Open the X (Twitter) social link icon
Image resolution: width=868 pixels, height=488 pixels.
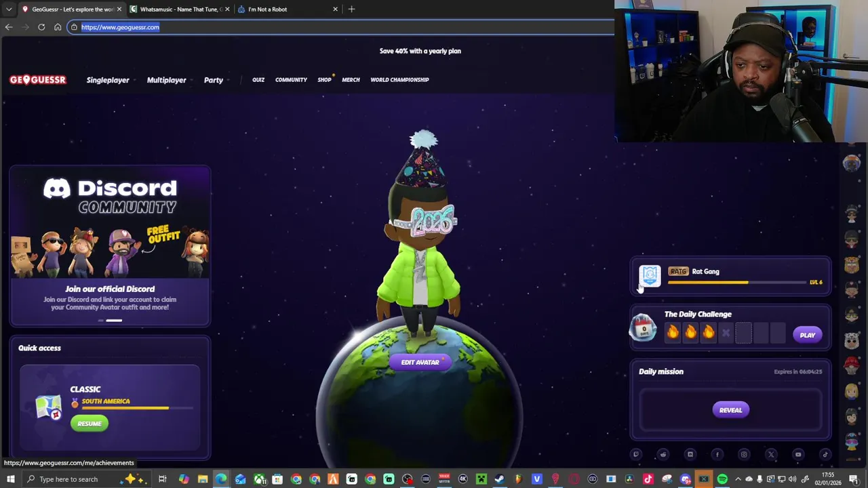coord(771,455)
